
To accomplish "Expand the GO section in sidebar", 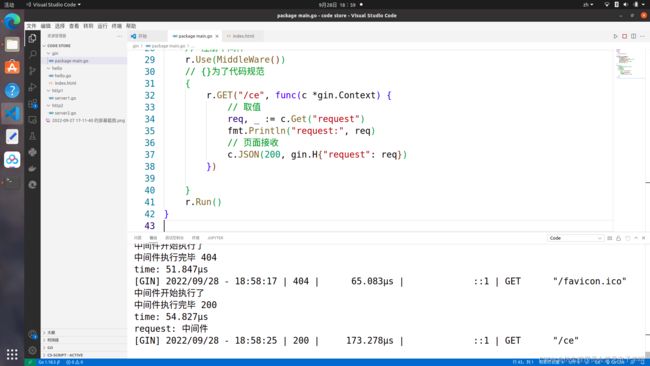I will coord(84,347).
